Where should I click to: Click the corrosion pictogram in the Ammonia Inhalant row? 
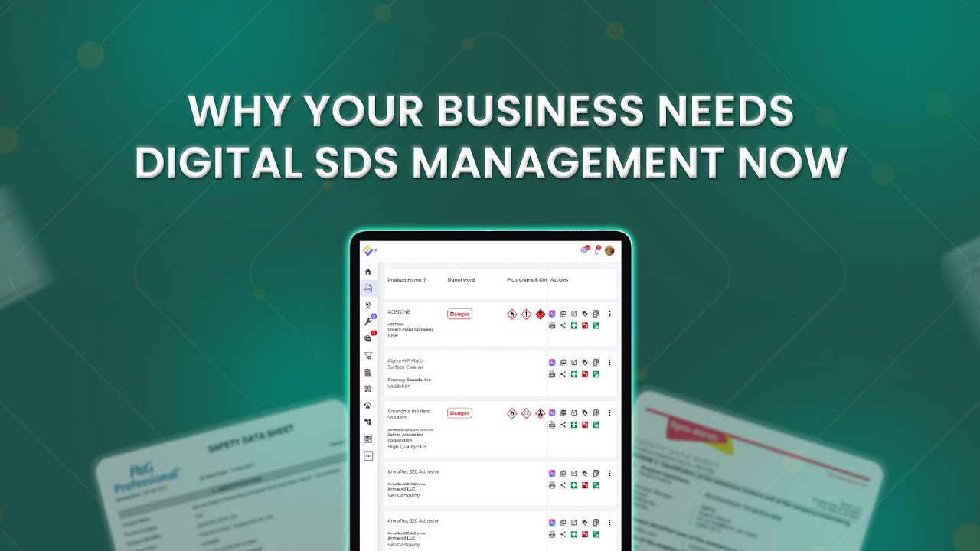526,413
